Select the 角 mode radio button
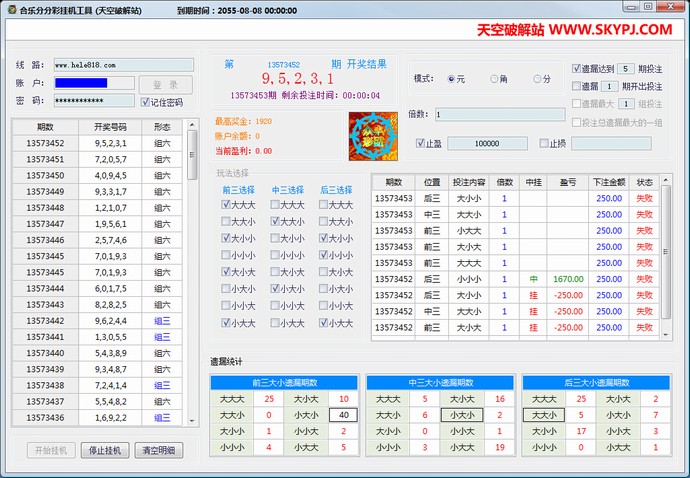This screenshot has height=478, width=690. 494,79
